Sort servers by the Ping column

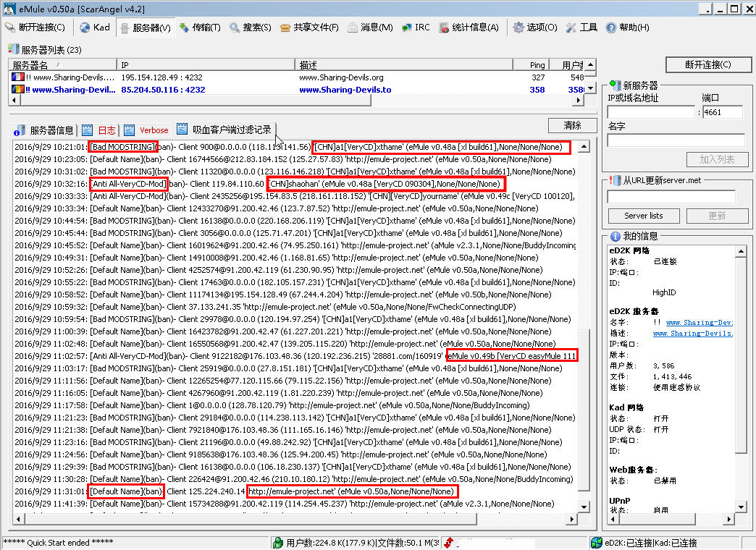tap(530, 65)
